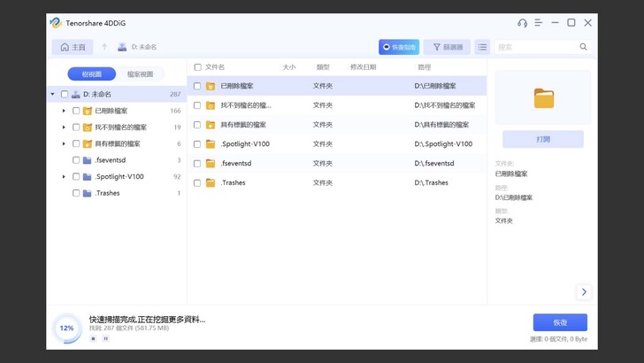Select the 樹視圖 tree view tab
This screenshot has height=363, width=644.
click(x=92, y=74)
